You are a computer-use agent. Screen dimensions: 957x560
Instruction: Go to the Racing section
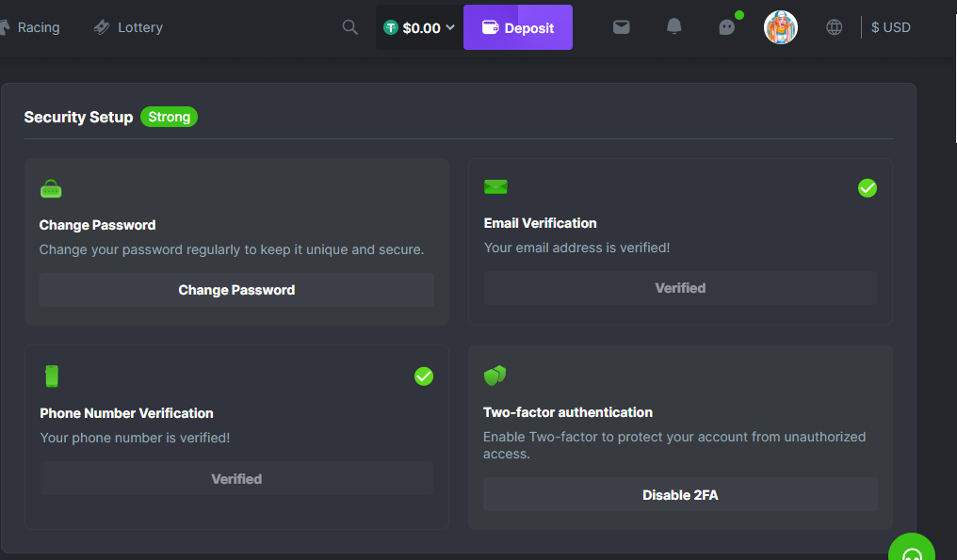click(x=30, y=27)
